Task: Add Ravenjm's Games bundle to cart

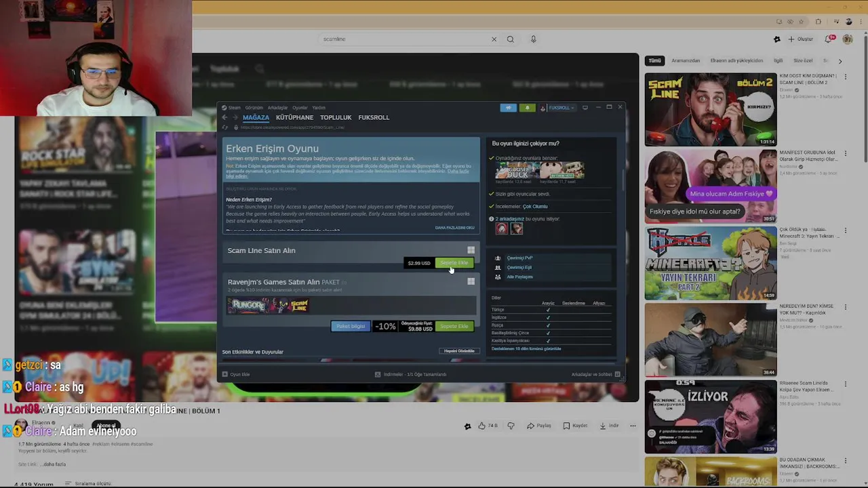Action: pyautogui.click(x=454, y=326)
